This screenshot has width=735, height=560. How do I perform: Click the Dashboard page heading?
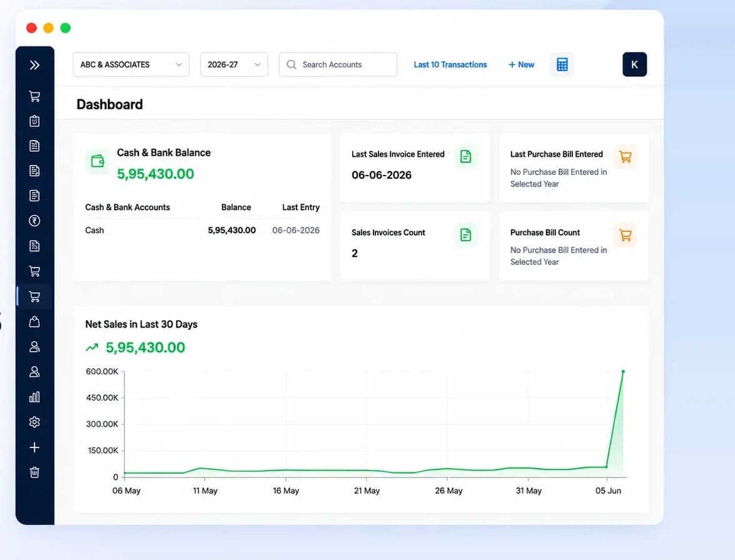click(109, 104)
